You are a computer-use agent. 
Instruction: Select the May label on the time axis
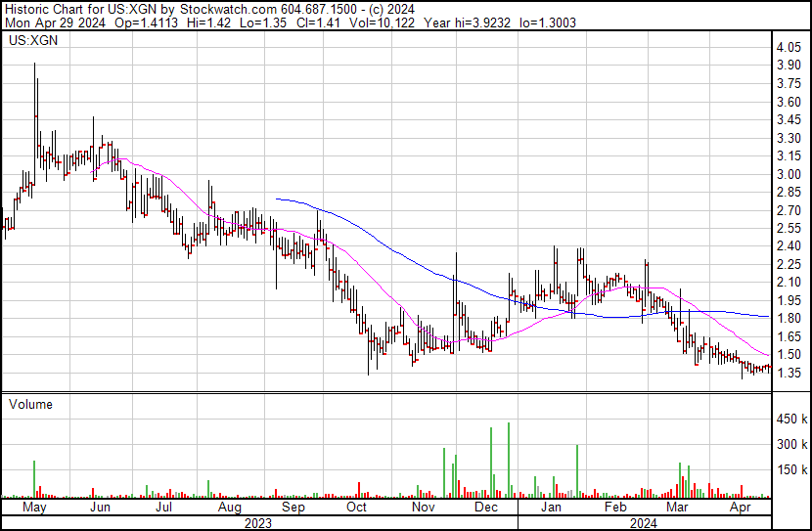pyautogui.click(x=34, y=509)
